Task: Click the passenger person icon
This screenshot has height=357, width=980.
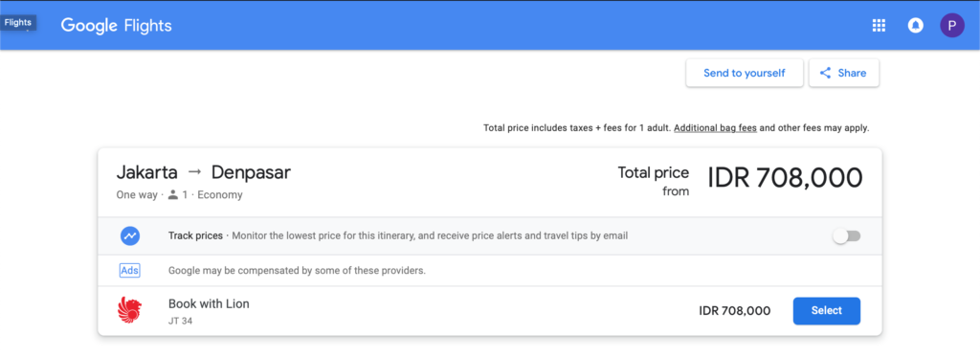Action: 173,194
